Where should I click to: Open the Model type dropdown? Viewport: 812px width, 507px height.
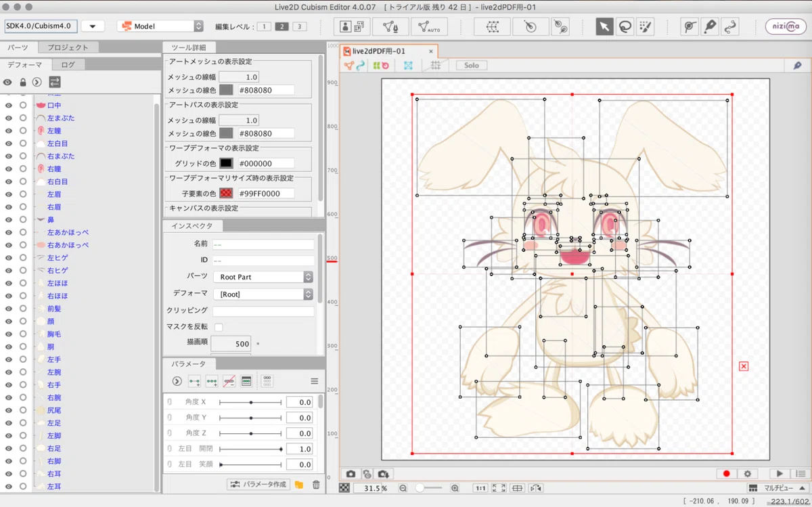(x=160, y=26)
